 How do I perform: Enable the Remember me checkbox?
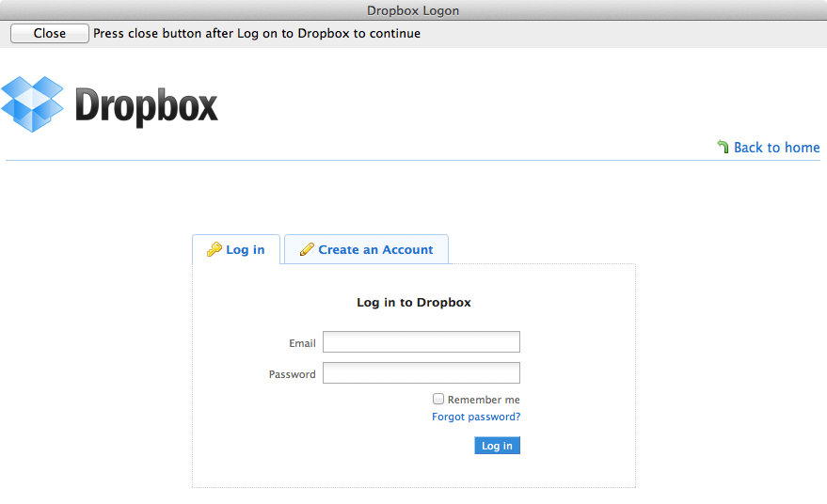(438, 399)
